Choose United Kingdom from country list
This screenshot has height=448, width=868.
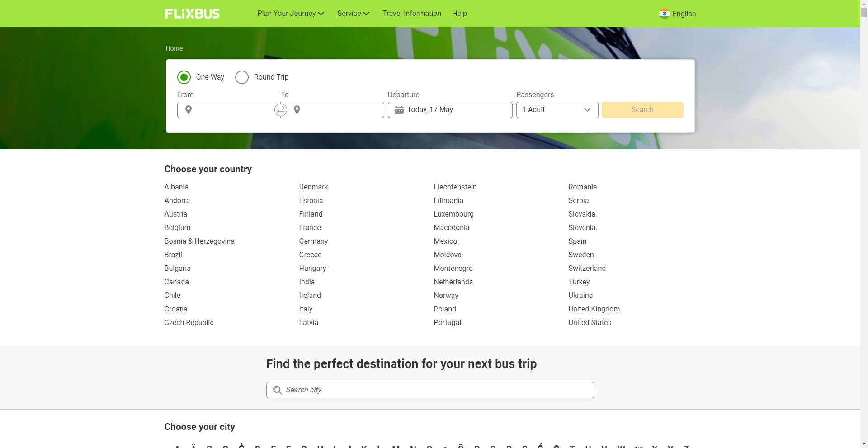[594, 309]
